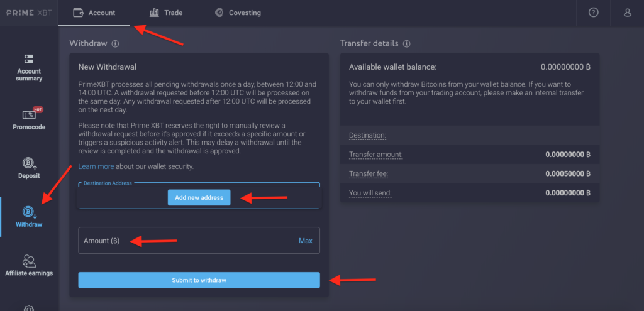Click the settings gear at sidebar bottom
The height and width of the screenshot is (311, 644).
[29, 308]
